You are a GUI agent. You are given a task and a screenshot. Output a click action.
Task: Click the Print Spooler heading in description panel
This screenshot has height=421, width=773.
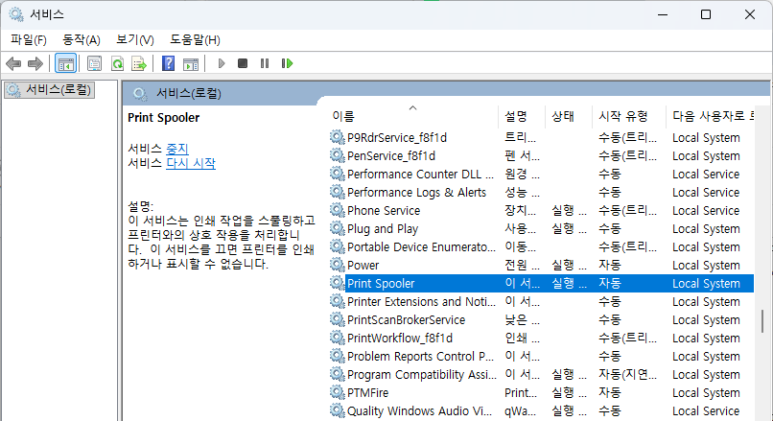[x=164, y=117]
